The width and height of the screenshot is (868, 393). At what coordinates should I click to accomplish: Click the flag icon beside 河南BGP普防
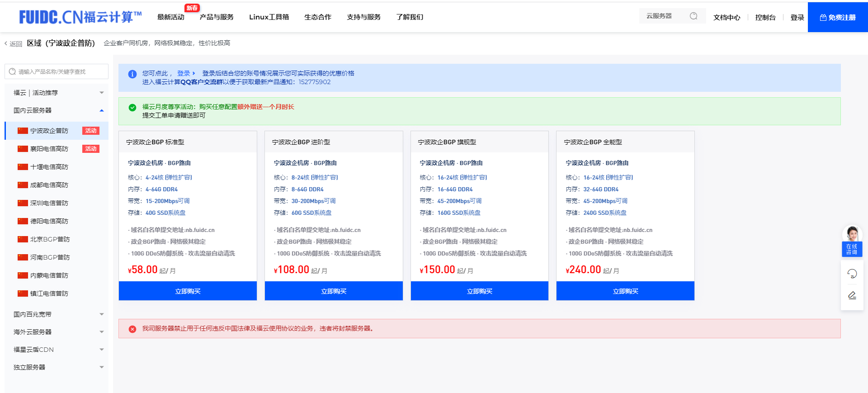23,257
